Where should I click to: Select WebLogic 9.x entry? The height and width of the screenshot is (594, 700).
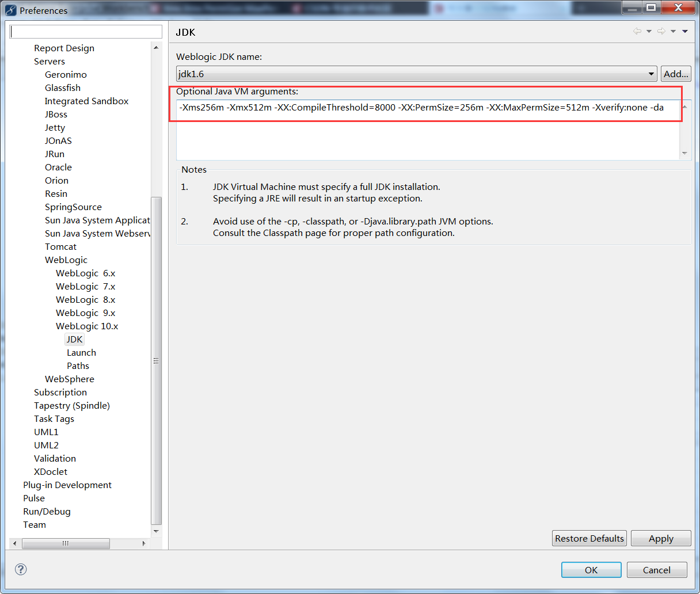pos(85,313)
